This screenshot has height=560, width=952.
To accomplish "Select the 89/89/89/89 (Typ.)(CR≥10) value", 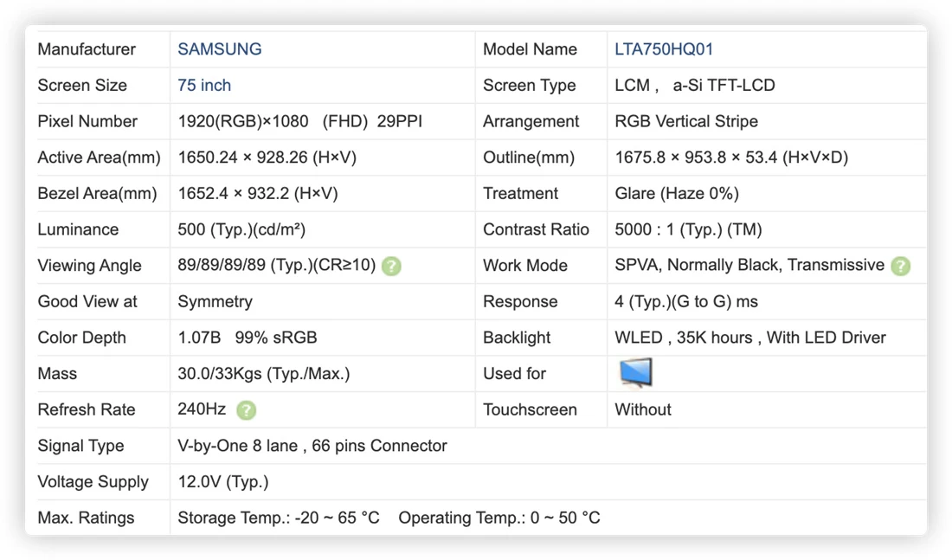I will point(277,266).
